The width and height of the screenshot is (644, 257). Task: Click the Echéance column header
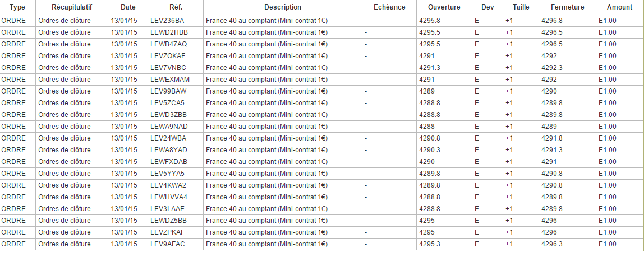coord(389,7)
